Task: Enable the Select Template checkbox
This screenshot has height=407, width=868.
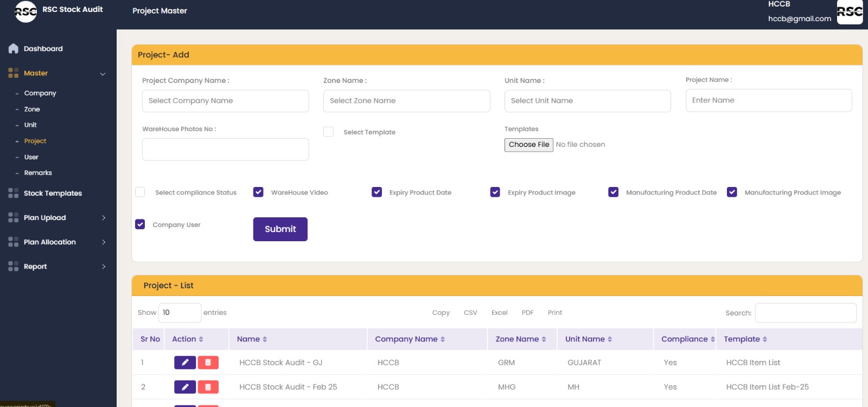Action: point(328,132)
